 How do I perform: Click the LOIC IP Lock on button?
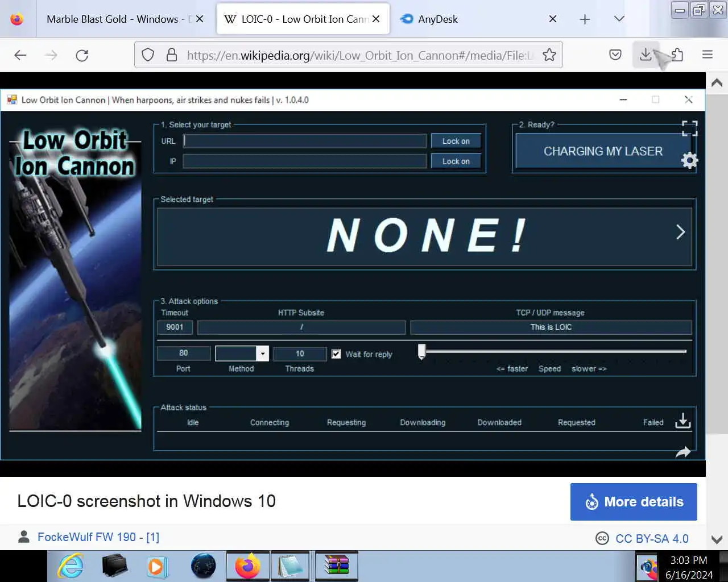[456, 161]
